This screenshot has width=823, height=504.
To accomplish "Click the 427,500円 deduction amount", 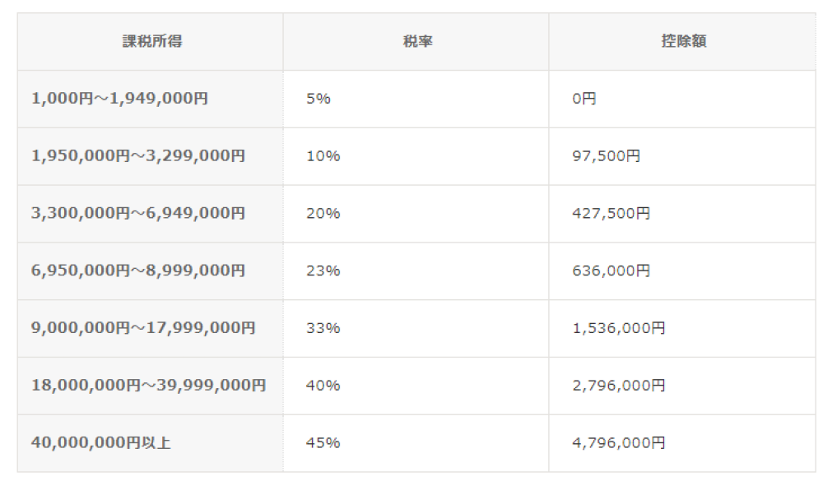I will click(x=611, y=214).
